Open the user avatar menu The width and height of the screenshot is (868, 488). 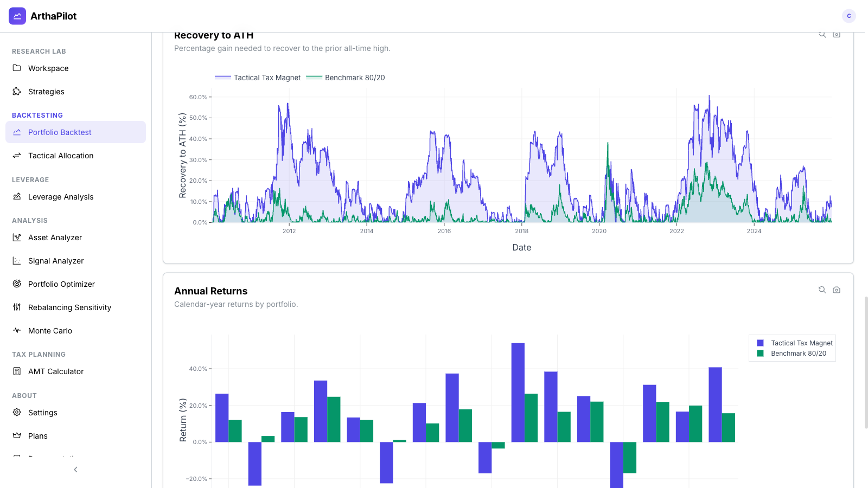[848, 16]
